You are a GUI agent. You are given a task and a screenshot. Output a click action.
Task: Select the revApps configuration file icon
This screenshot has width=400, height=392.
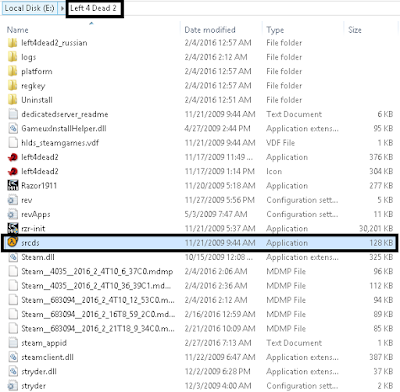tap(13, 214)
